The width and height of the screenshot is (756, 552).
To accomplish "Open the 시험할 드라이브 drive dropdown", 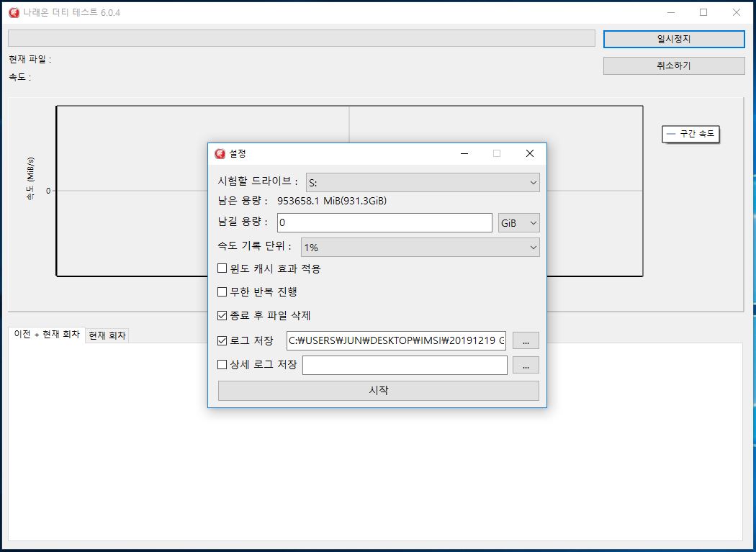I will pyautogui.click(x=423, y=183).
